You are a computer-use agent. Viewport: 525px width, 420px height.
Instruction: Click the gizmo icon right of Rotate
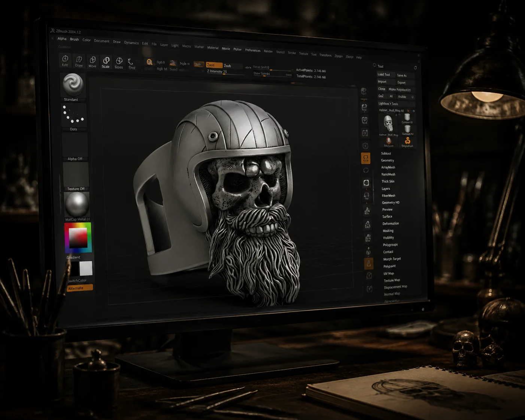pos(131,63)
